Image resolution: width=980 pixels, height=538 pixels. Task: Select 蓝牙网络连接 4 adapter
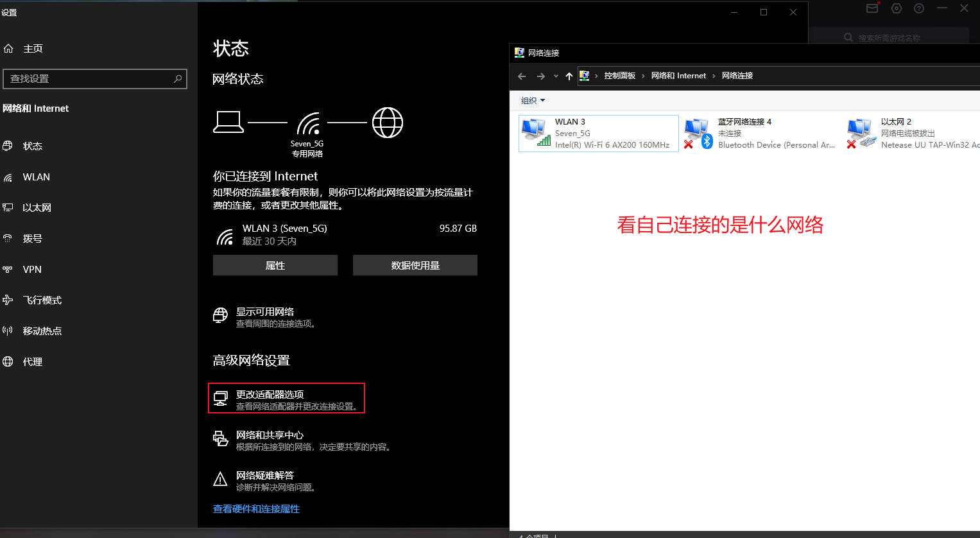pos(760,134)
